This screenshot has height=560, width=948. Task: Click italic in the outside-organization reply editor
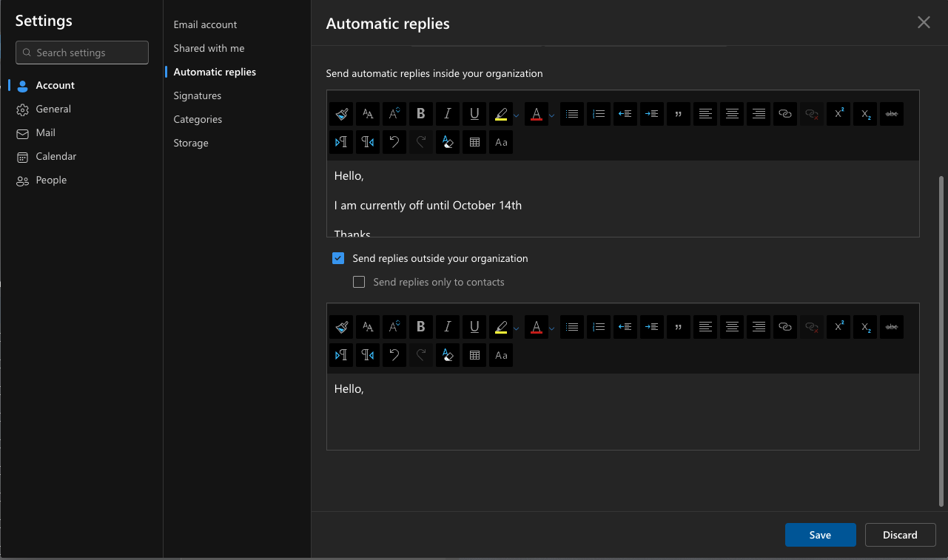click(448, 327)
